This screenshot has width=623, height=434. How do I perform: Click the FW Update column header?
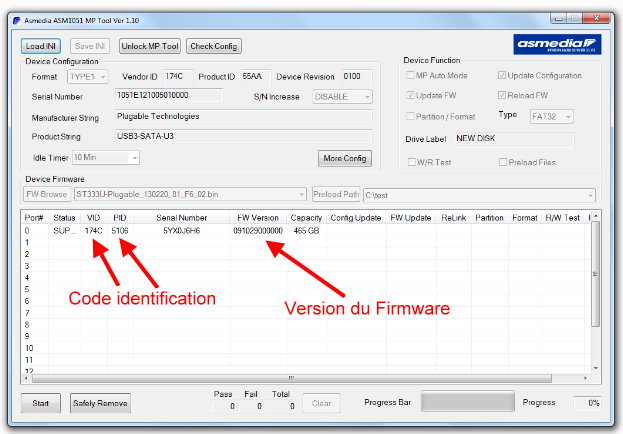[411, 218]
